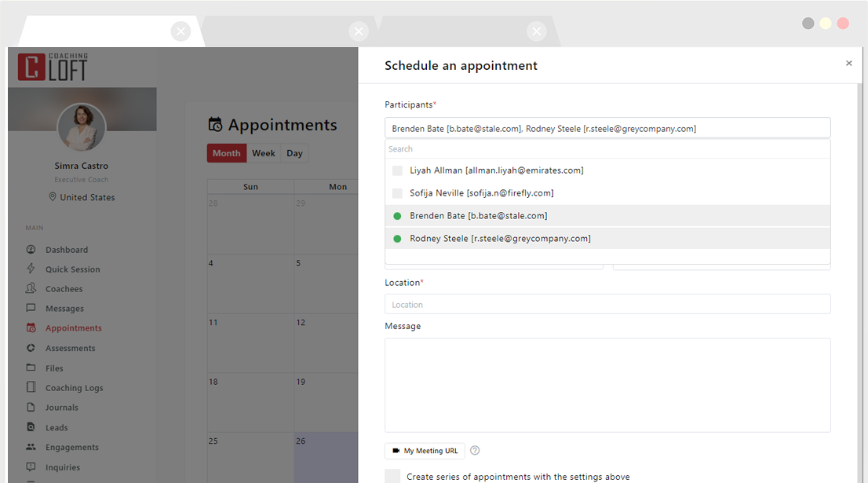
Task: Open the Coachees people icon
Action: click(x=31, y=288)
